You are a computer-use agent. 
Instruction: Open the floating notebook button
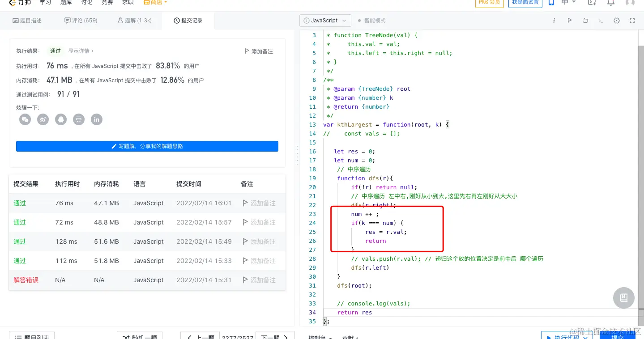[x=624, y=298]
